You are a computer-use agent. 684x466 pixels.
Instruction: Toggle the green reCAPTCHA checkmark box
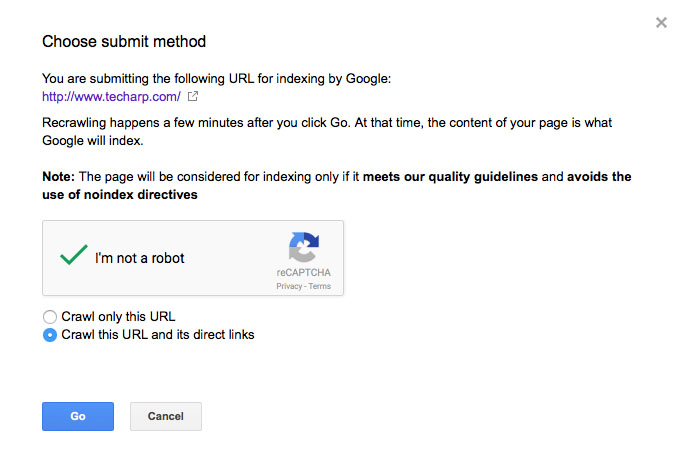coord(73,257)
